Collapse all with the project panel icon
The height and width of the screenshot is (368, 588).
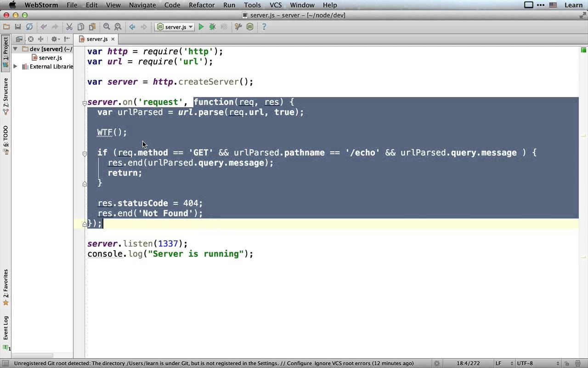coord(40,39)
